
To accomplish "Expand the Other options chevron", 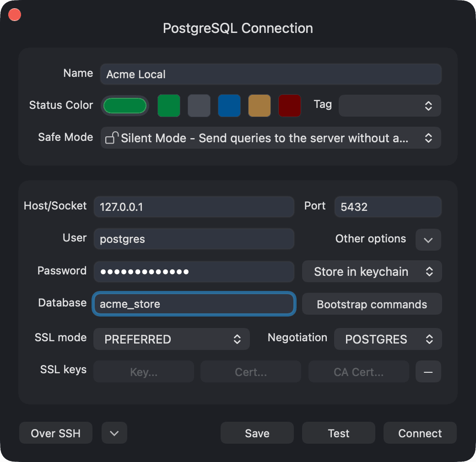I will click(428, 240).
